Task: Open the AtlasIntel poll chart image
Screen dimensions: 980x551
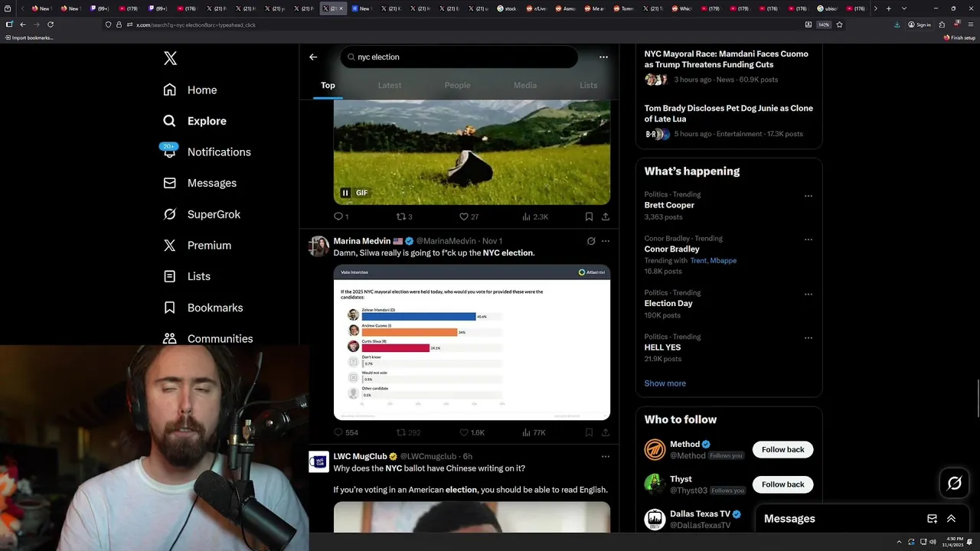Action: coord(472,342)
